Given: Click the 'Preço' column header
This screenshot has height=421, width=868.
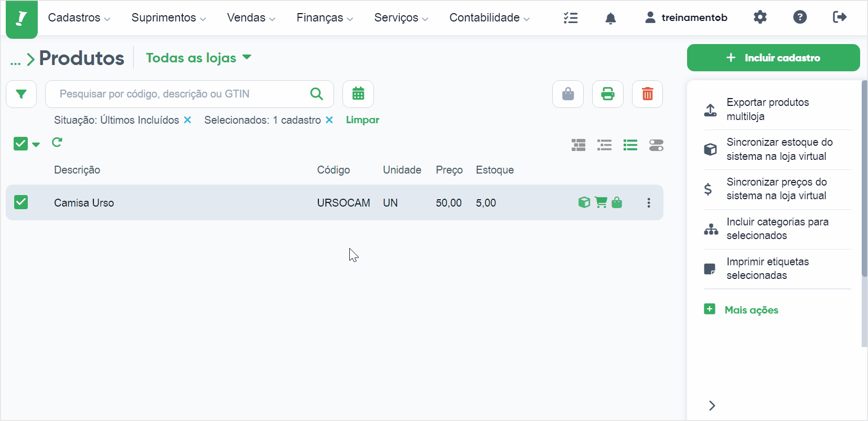Looking at the screenshot, I should click(449, 170).
